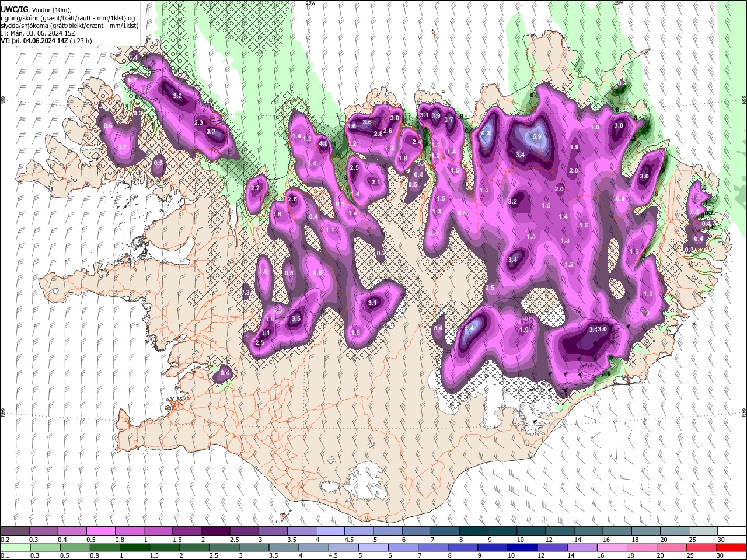Click the 3.5 label of the upper legend

(x=291, y=540)
